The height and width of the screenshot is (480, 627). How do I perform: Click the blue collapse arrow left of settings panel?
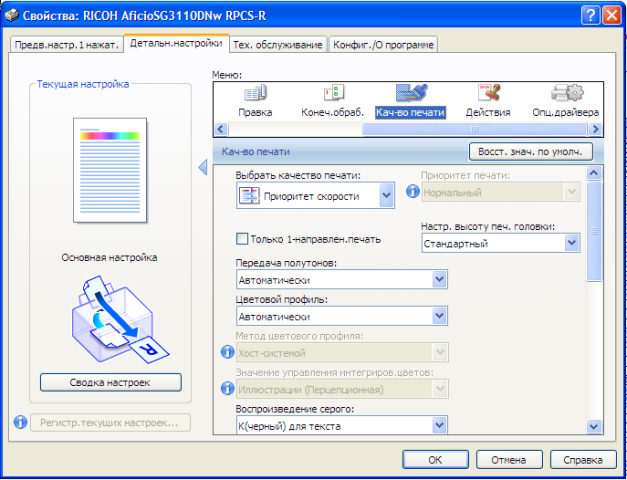coord(203,167)
